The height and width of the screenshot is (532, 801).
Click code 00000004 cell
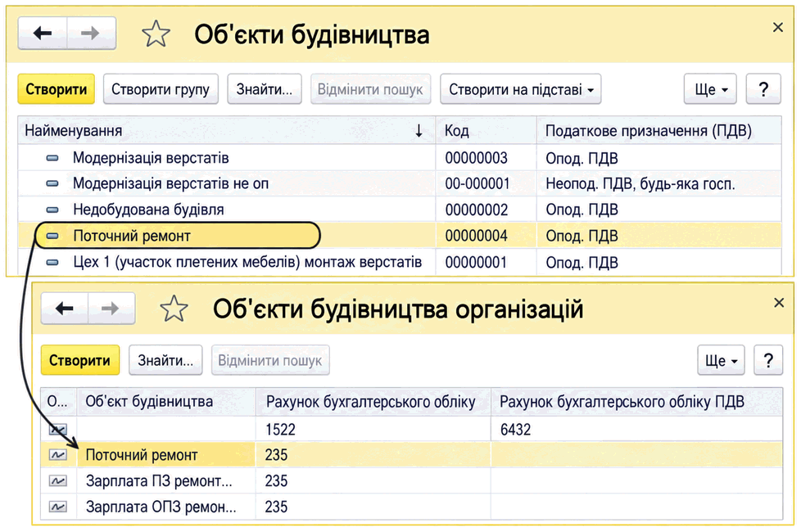486,236
